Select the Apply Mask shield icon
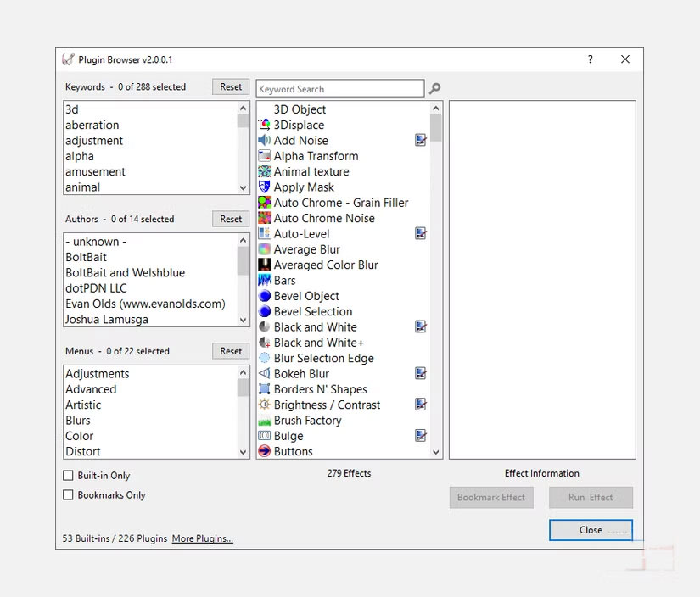This screenshot has width=700, height=597. 262,187
